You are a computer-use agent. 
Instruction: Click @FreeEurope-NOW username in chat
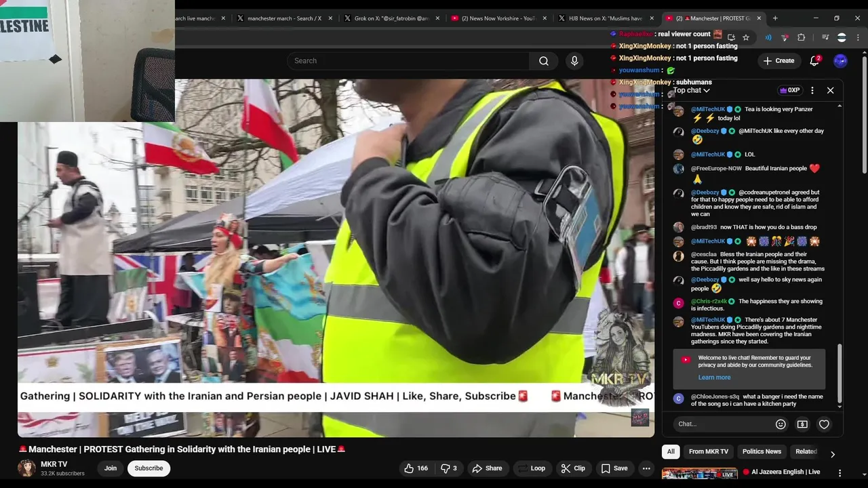coord(716,169)
